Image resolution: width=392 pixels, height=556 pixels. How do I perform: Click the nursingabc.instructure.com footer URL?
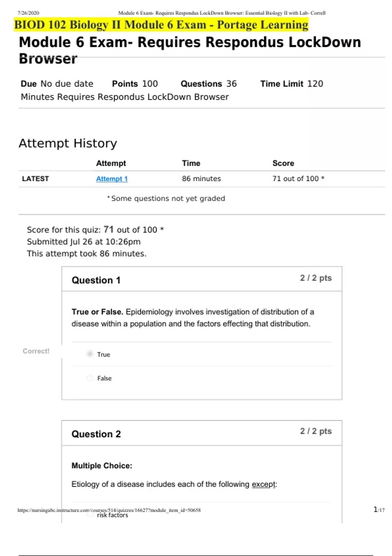(109, 510)
